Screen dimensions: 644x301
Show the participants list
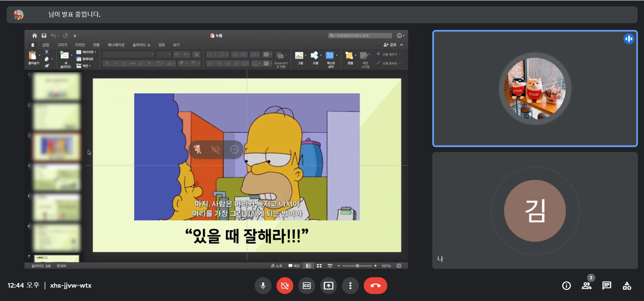pyautogui.click(x=587, y=286)
